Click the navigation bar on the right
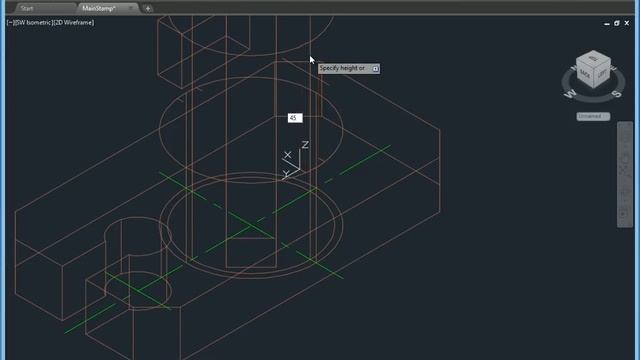The width and height of the screenshot is (640, 360). click(x=624, y=174)
